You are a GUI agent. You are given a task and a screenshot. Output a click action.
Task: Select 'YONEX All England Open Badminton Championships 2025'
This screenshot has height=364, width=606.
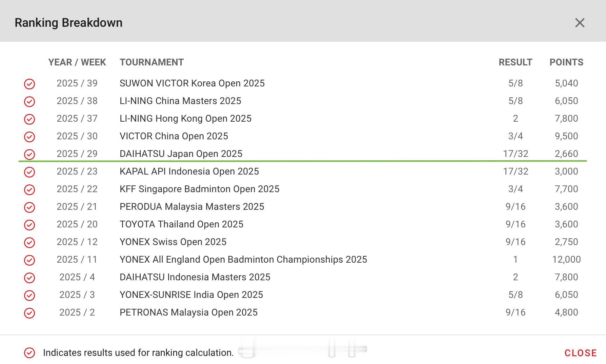(x=243, y=260)
